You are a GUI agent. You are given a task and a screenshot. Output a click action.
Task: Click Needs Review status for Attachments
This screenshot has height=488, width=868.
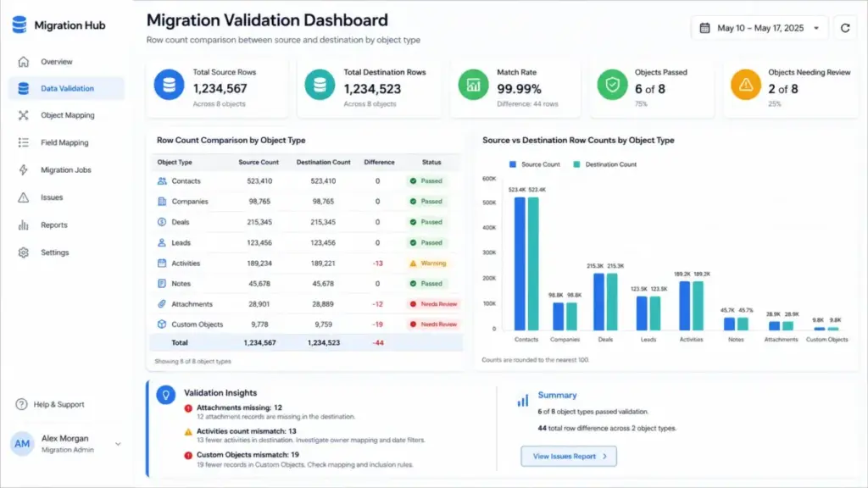(x=433, y=304)
